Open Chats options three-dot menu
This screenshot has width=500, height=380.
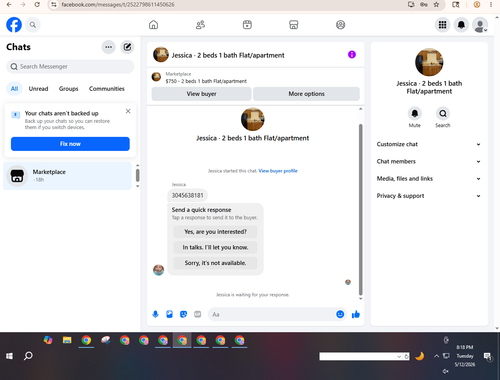click(x=108, y=47)
